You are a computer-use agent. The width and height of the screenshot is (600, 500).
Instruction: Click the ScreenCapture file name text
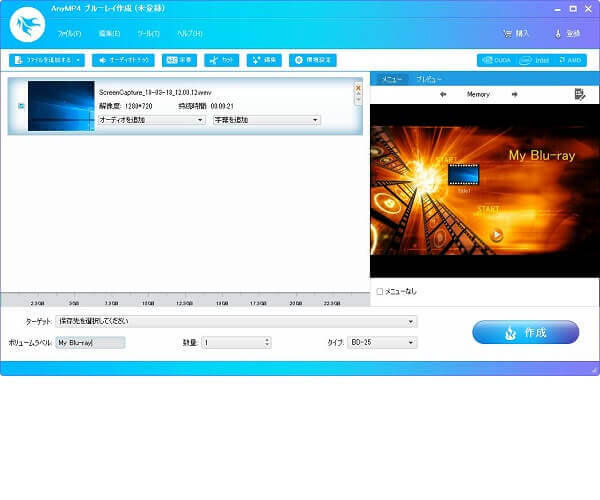coord(155,92)
